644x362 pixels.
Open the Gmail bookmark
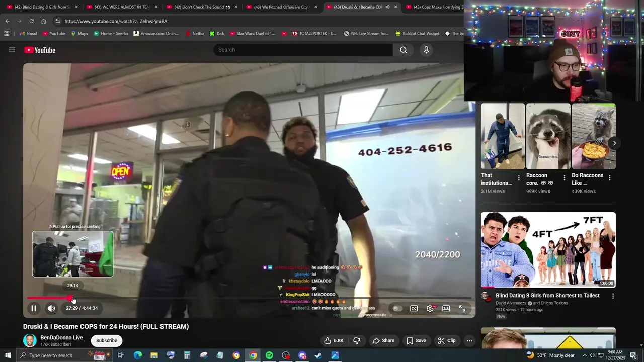pos(28,34)
